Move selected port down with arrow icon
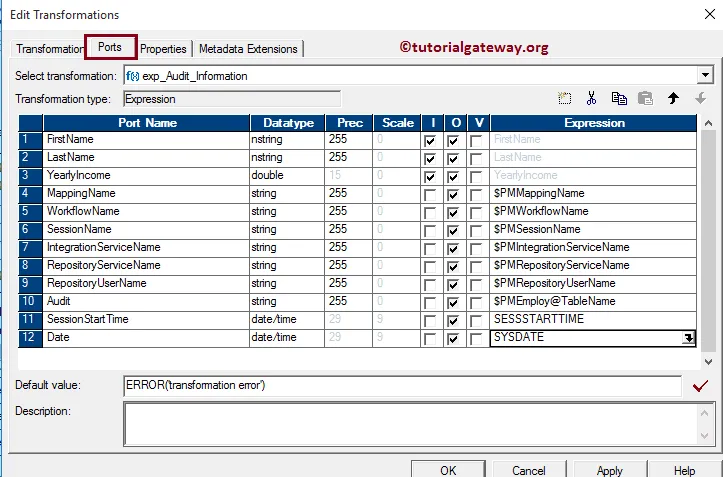723x477 pixels. [x=700, y=99]
